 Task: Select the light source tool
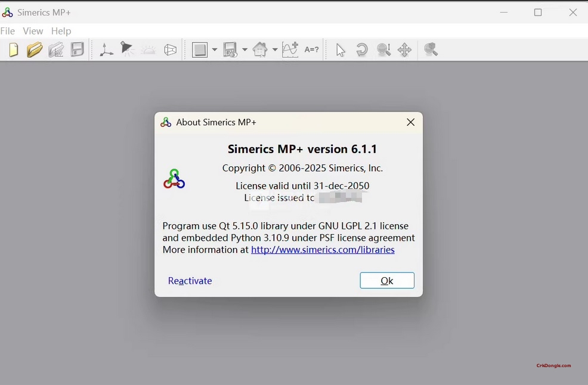pos(127,50)
